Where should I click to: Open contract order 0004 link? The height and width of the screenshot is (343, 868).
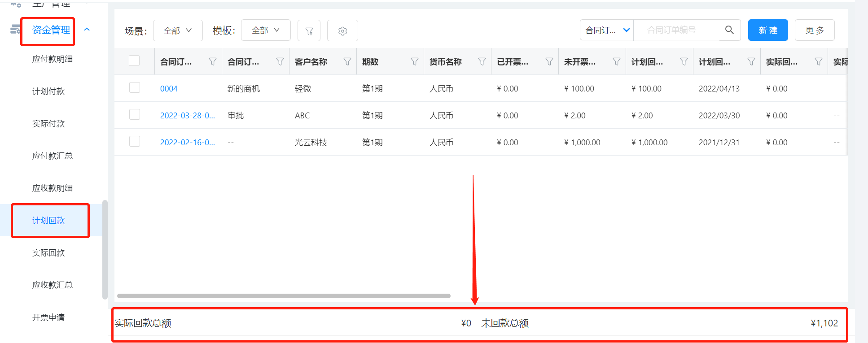click(169, 89)
